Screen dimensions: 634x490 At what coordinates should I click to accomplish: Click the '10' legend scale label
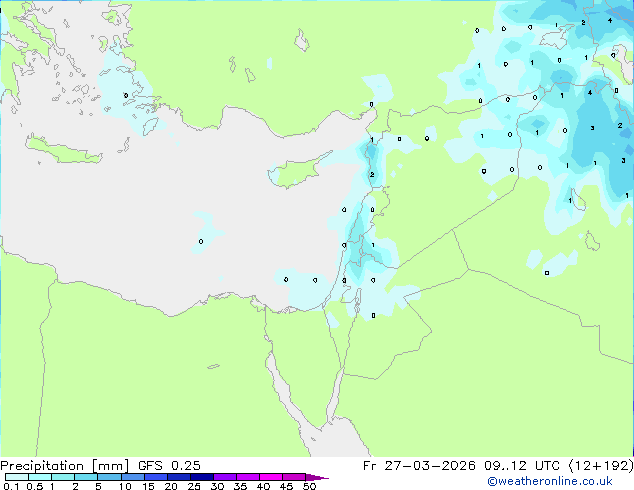pyautogui.click(x=125, y=486)
